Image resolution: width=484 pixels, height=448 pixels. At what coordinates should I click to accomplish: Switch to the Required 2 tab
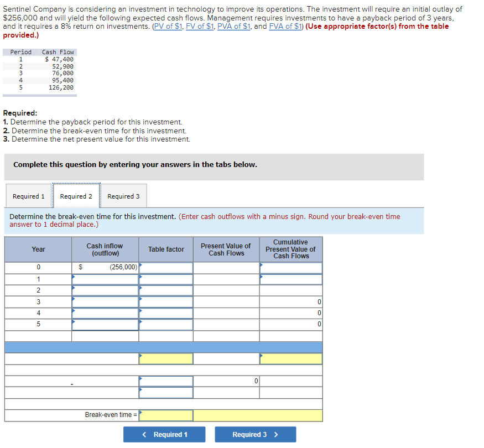(x=76, y=196)
